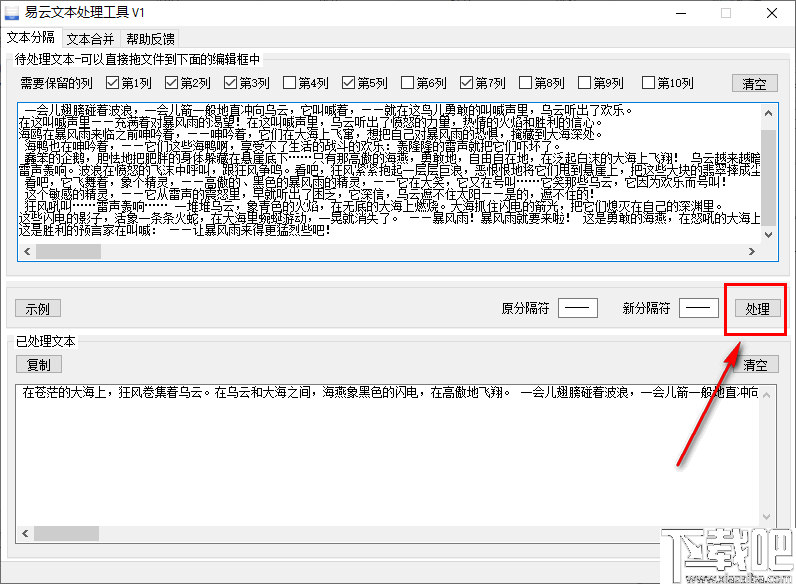Click down arrow of pending text scrollbar

[x=768, y=235]
